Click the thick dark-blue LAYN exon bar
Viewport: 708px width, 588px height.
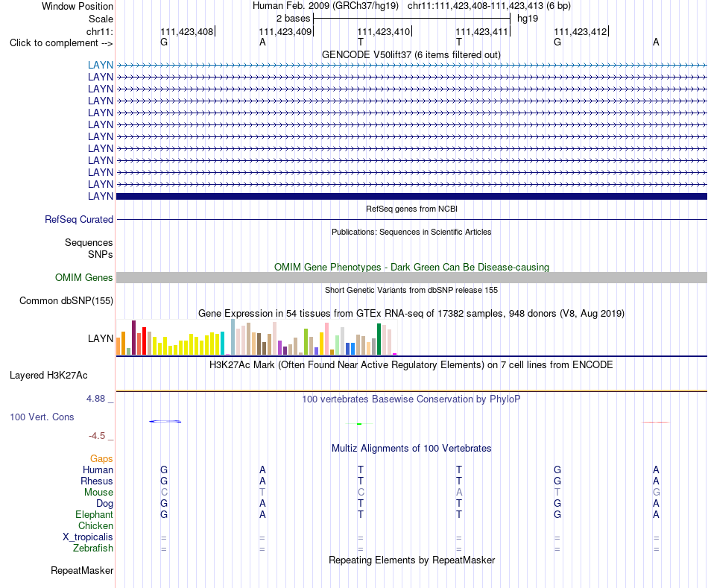(411, 197)
